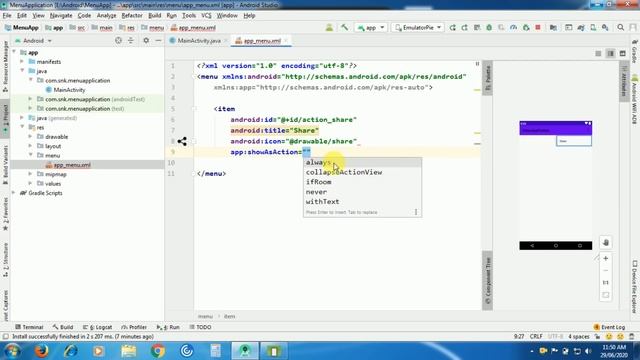640x360 pixels.
Task: Collapse the java folder node
Action: (22, 71)
